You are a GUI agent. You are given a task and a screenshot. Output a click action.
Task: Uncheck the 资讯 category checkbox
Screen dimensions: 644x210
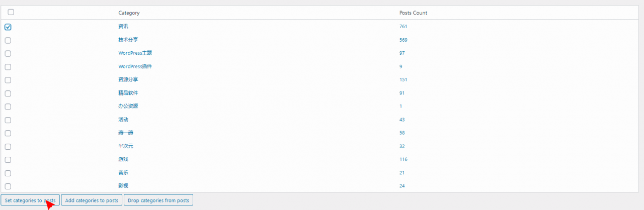point(8,27)
